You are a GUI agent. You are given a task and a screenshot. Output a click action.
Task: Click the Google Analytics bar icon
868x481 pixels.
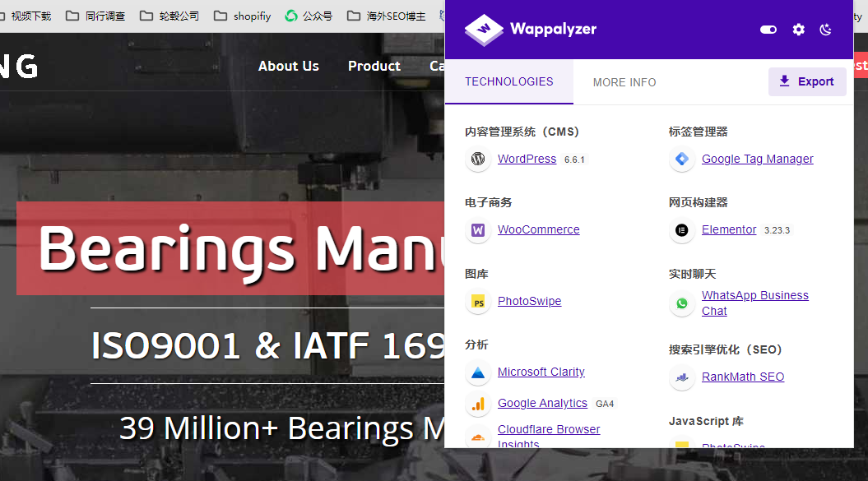pyautogui.click(x=478, y=404)
